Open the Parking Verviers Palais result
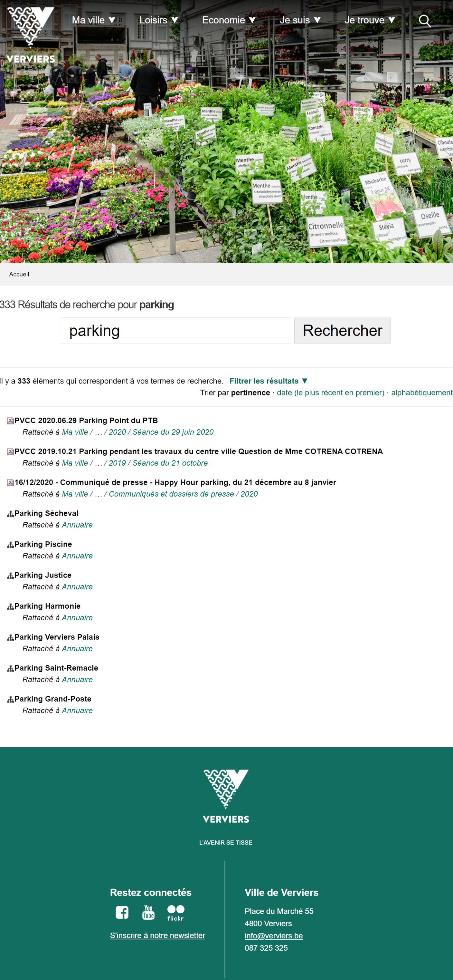The height and width of the screenshot is (980, 453). pos(57,637)
